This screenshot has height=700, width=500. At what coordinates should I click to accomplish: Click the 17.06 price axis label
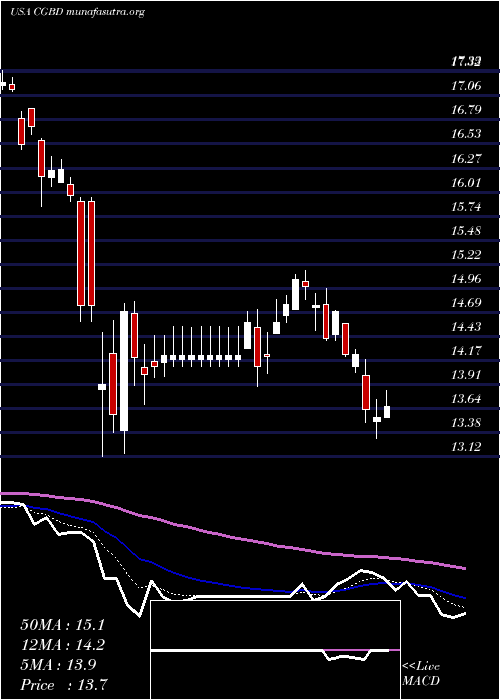[466, 85]
